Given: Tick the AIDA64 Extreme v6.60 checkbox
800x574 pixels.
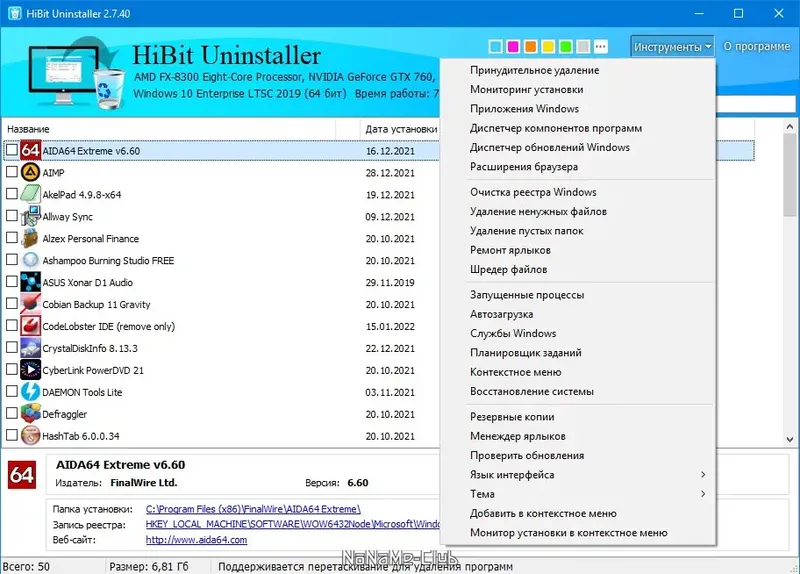Looking at the screenshot, I should point(11,150).
